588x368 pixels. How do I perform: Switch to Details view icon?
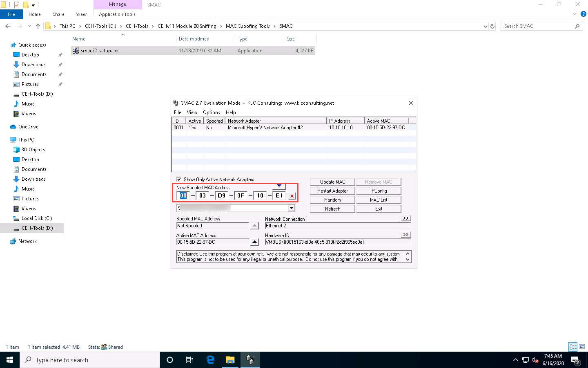point(573,347)
